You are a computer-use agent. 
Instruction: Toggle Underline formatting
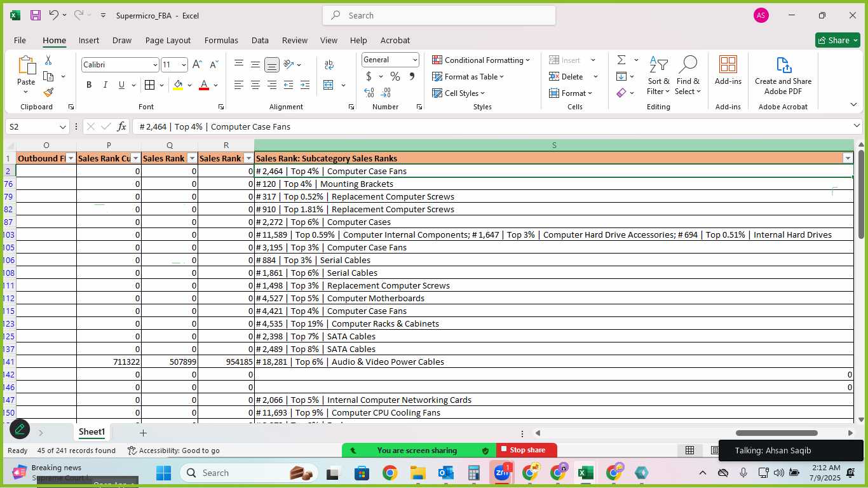click(x=121, y=85)
